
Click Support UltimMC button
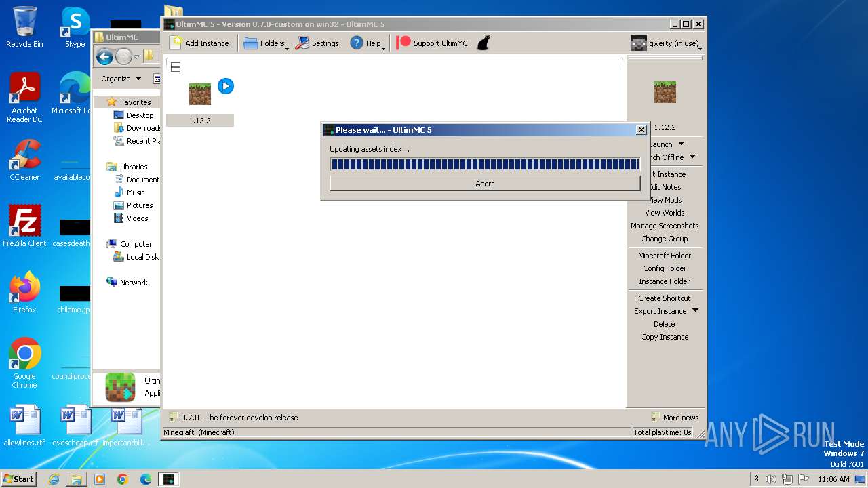click(432, 43)
